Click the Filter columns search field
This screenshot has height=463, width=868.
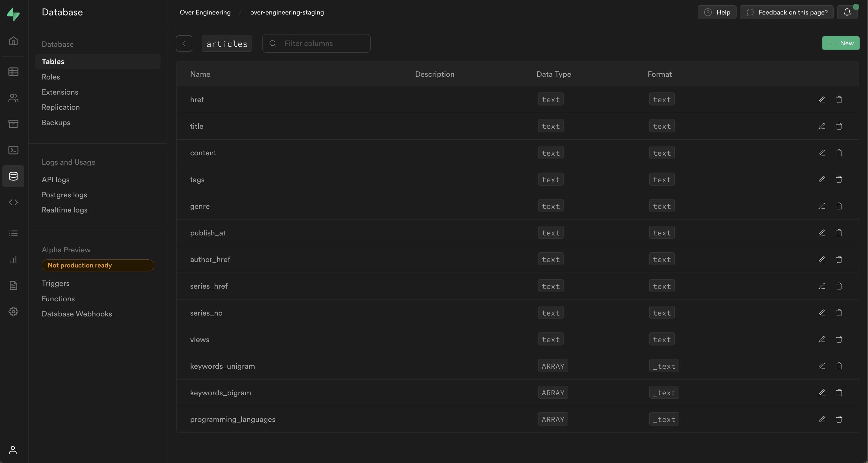[x=317, y=44]
